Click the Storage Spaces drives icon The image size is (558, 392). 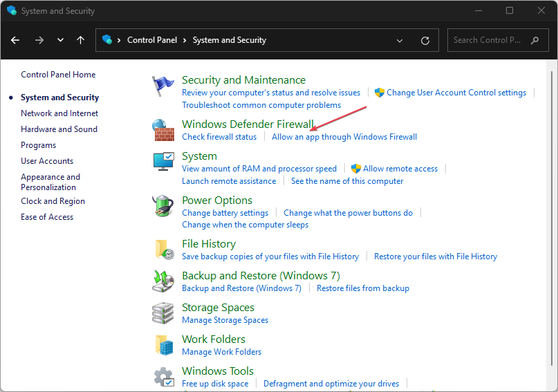pyautogui.click(x=163, y=313)
